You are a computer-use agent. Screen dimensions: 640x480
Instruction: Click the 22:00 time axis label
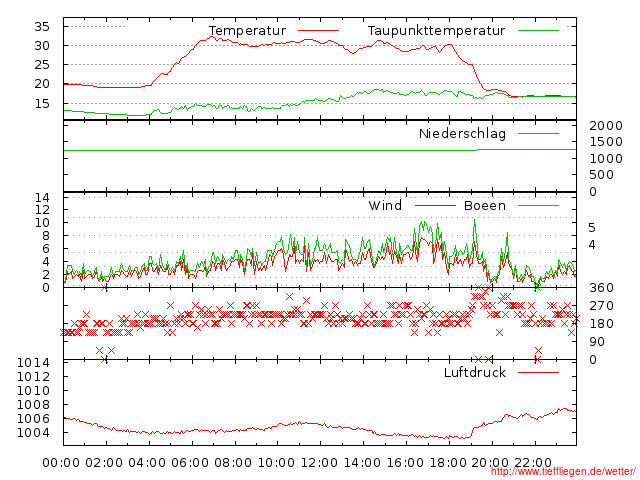pos(533,463)
